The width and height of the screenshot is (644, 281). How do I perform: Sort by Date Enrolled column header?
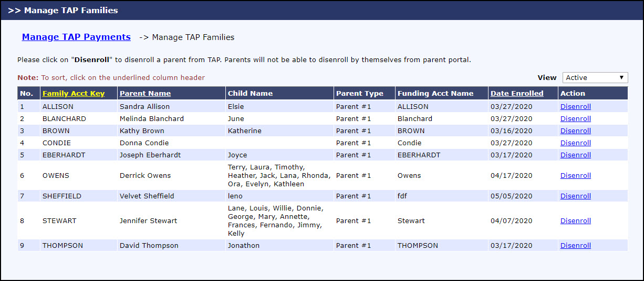[517, 94]
